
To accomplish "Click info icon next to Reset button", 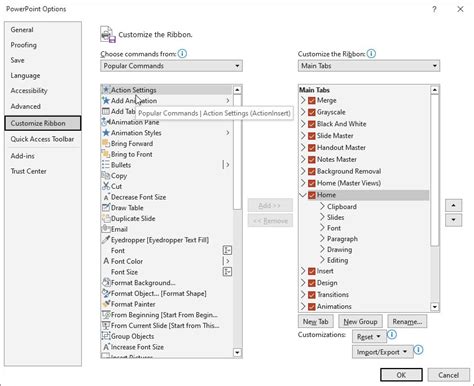I will click(x=392, y=334).
